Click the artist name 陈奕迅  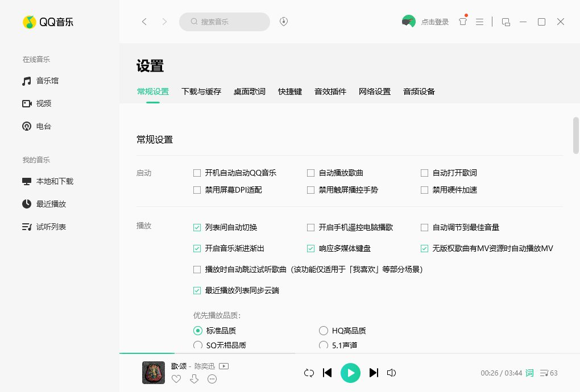(x=204, y=366)
